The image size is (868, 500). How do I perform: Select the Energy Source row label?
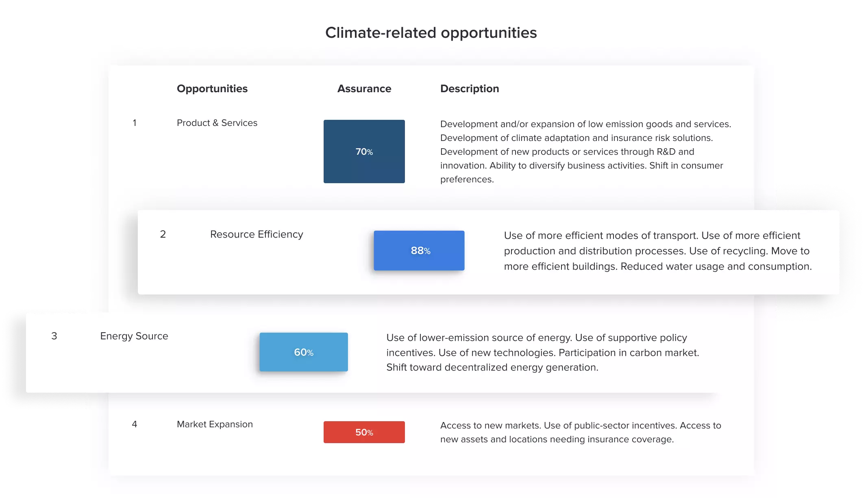coord(134,336)
